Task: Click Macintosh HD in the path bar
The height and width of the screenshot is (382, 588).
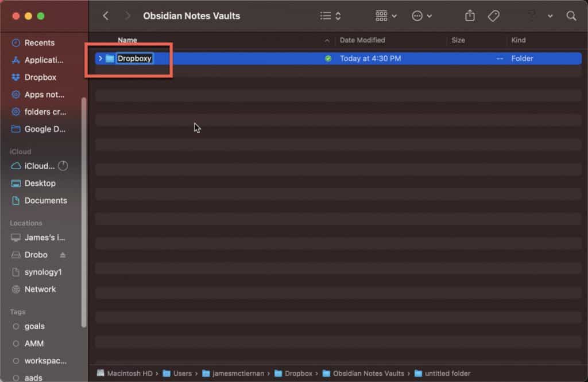Action: [x=125, y=373]
